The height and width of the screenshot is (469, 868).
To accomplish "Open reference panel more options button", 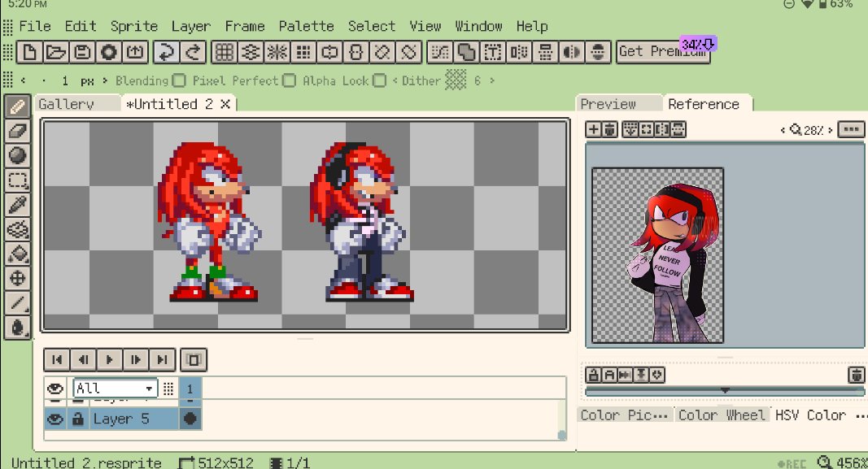I will 851,129.
